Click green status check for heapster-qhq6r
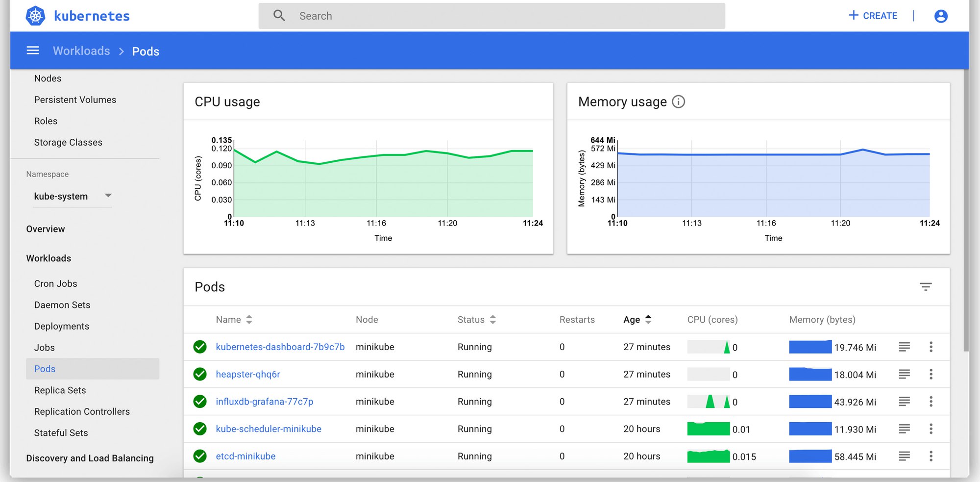The width and height of the screenshot is (980, 482). 200,374
